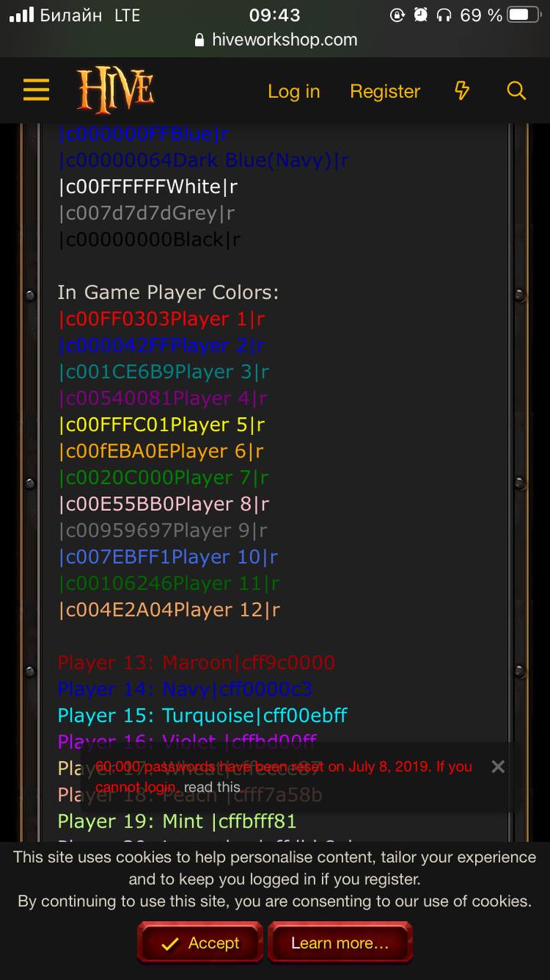Accept the cookies notice
550x980 pixels.
pos(200,942)
